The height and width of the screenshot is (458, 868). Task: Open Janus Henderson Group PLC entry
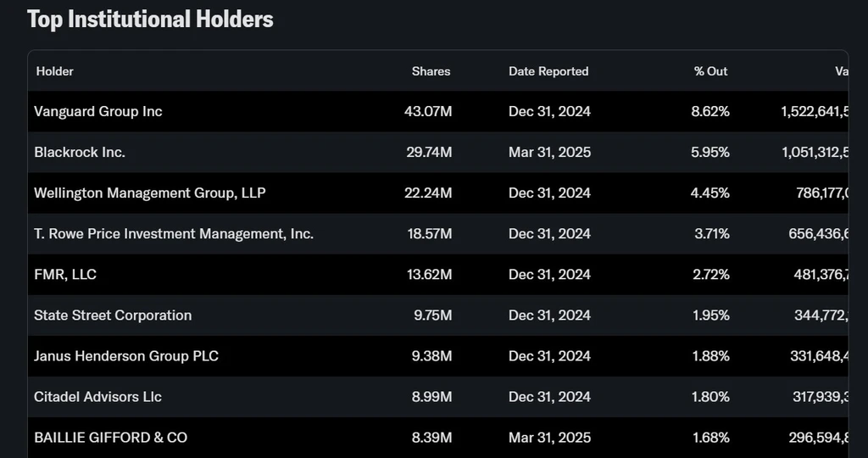(126, 355)
